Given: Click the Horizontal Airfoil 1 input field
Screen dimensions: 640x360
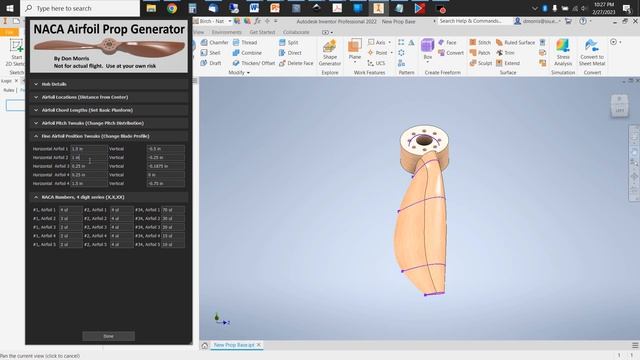Looking at the screenshot, I should 89,149.
